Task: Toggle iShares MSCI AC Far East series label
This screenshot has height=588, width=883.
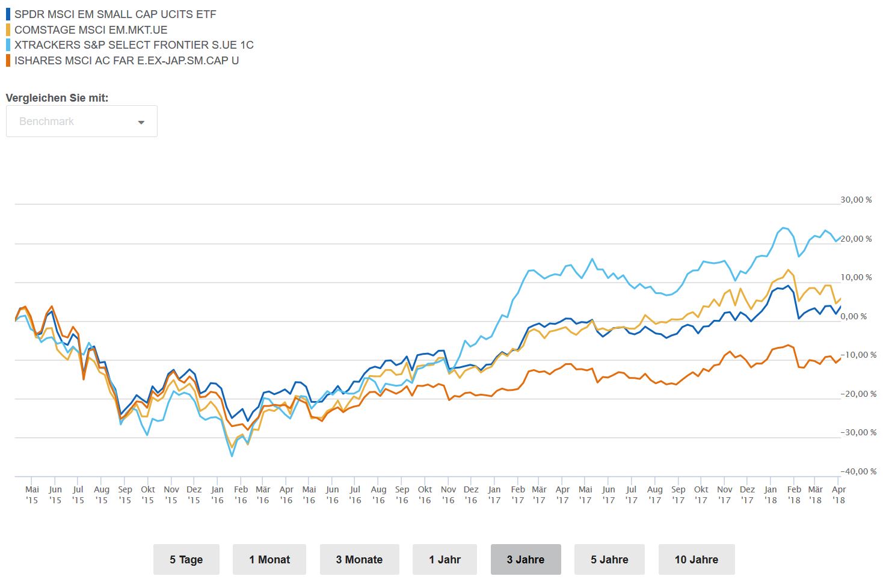Action: 126,60
